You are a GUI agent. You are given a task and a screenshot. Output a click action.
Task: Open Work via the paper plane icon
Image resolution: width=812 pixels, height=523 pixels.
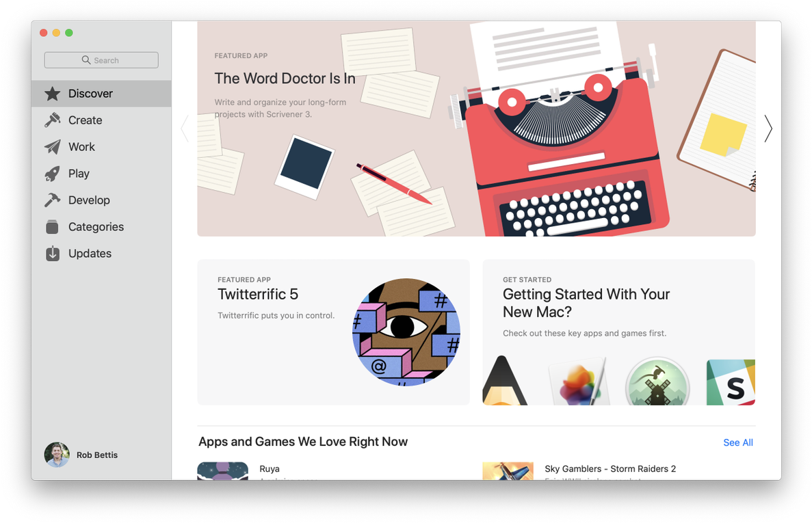click(x=52, y=147)
